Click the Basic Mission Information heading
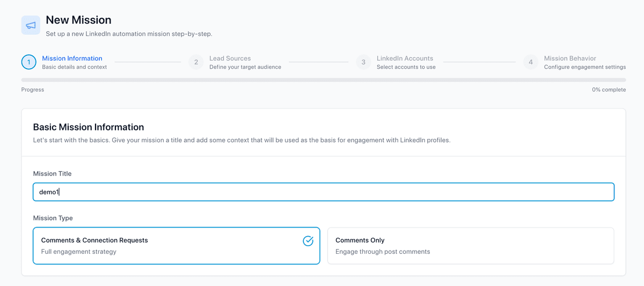This screenshot has height=286, width=644. coord(89,127)
